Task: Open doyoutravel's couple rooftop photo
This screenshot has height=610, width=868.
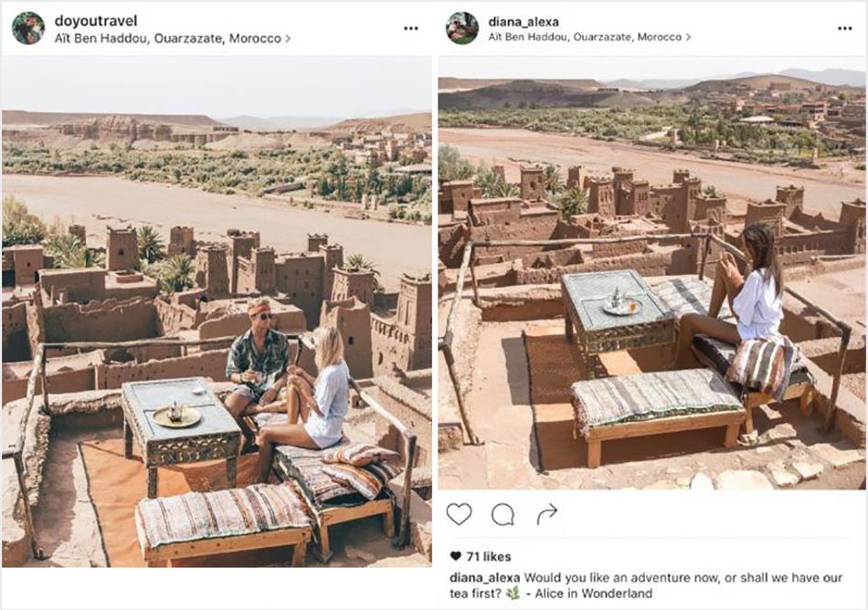Action: [x=217, y=311]
